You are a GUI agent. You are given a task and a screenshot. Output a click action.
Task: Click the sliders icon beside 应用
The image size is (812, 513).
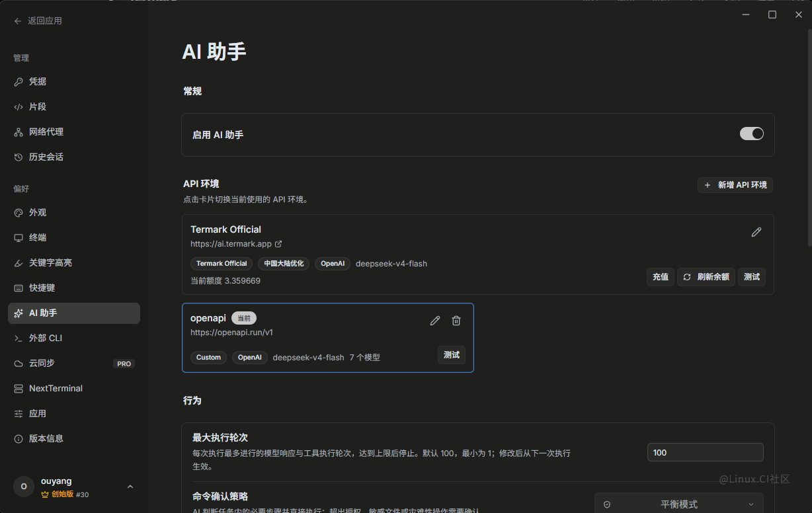[x=19, y=414]
